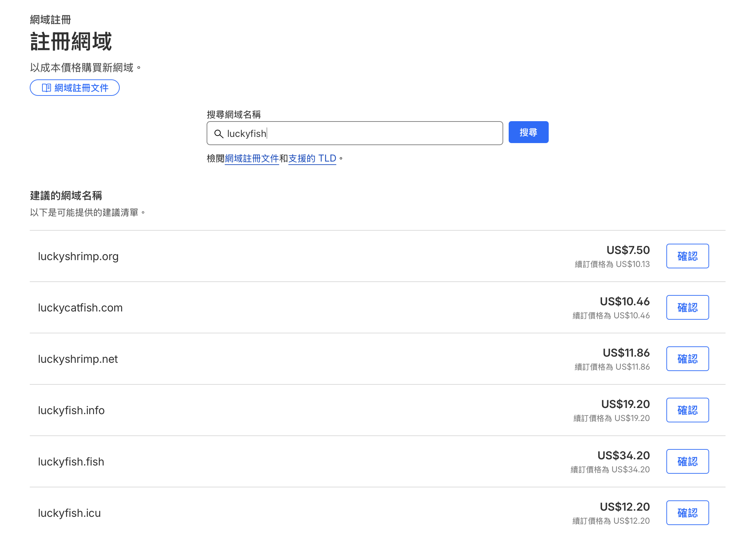Select the luckyshrimp.org domain name
The width and height of the screenshot is (756, 536).
click(78, 256)
